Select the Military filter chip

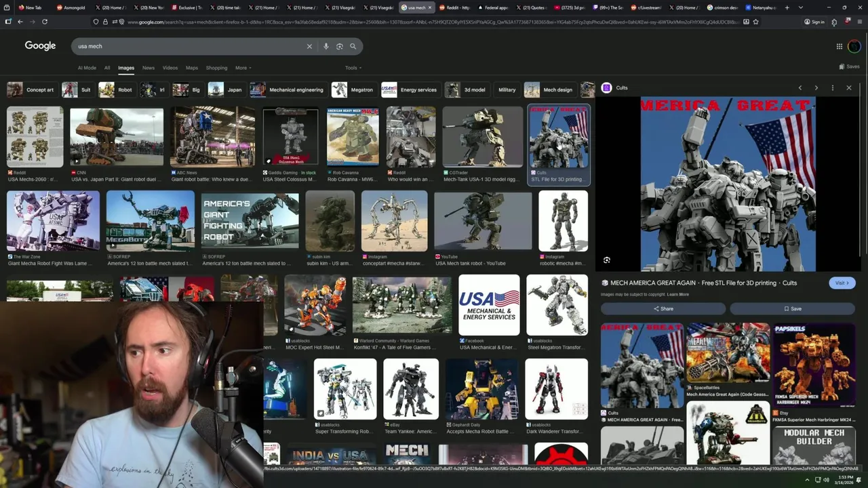point(507,89)
